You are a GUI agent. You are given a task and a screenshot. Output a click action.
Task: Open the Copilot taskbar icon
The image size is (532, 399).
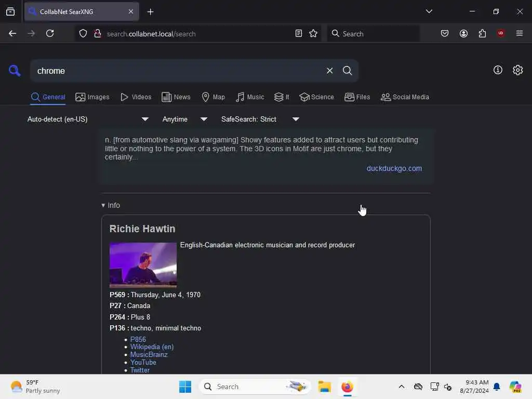[x=515, y=387]
